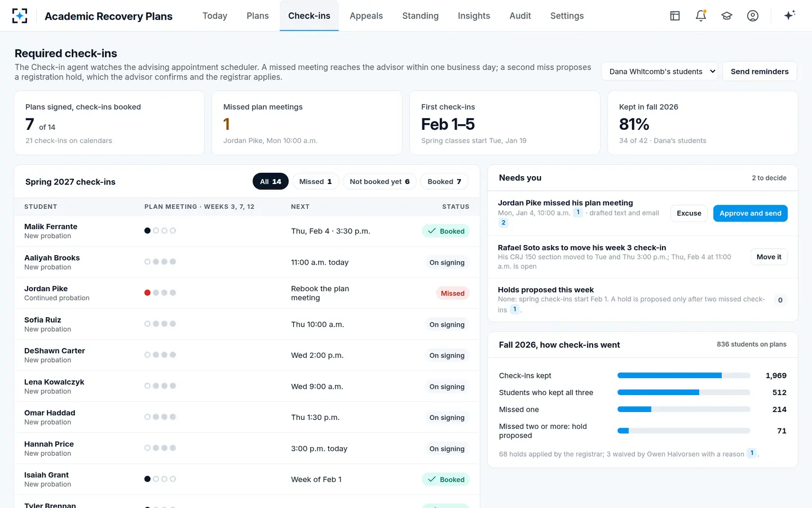
Task: Open citation badge 1 after Gwen Halvorsen note
Action: pos(752,453)
